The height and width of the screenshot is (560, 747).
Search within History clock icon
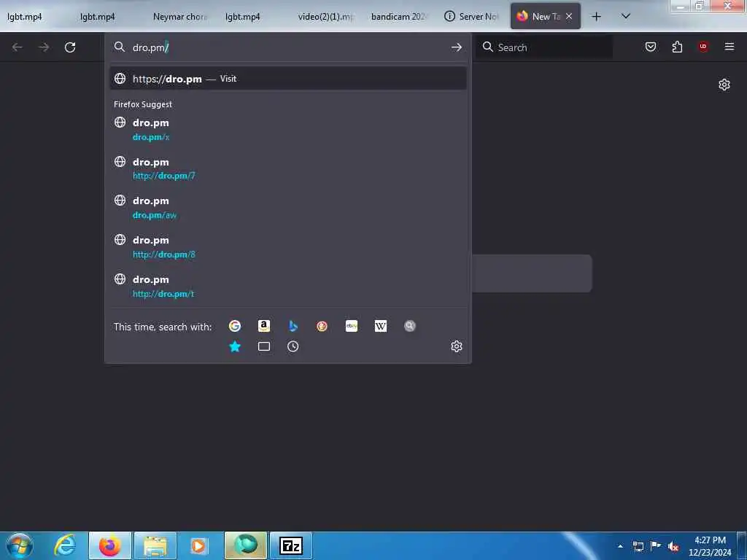[293, 346]
